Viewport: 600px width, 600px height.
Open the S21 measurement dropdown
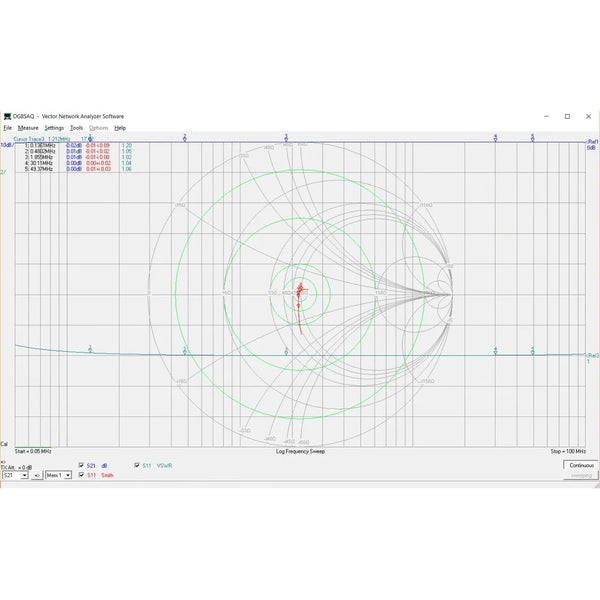coord(15,476)
